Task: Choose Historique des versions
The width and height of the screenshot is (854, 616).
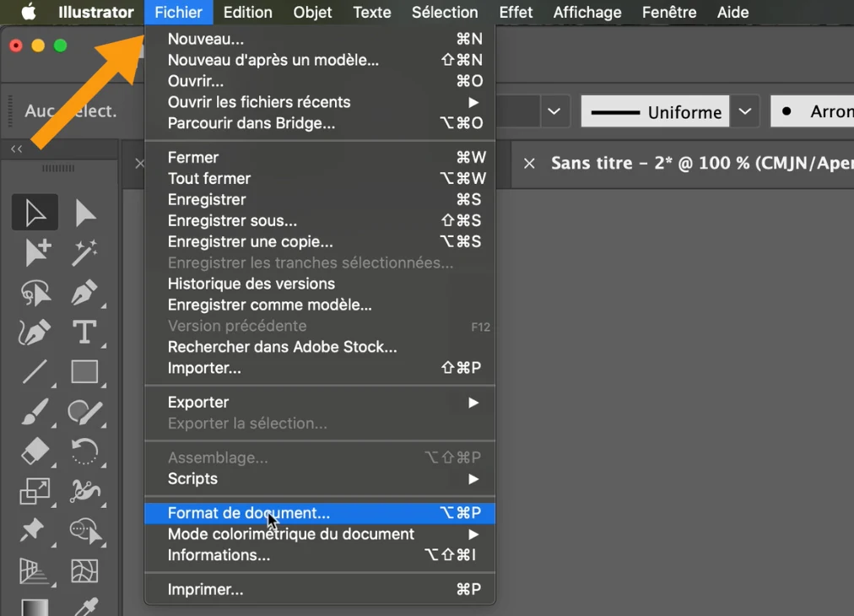Action: (320, 284)
